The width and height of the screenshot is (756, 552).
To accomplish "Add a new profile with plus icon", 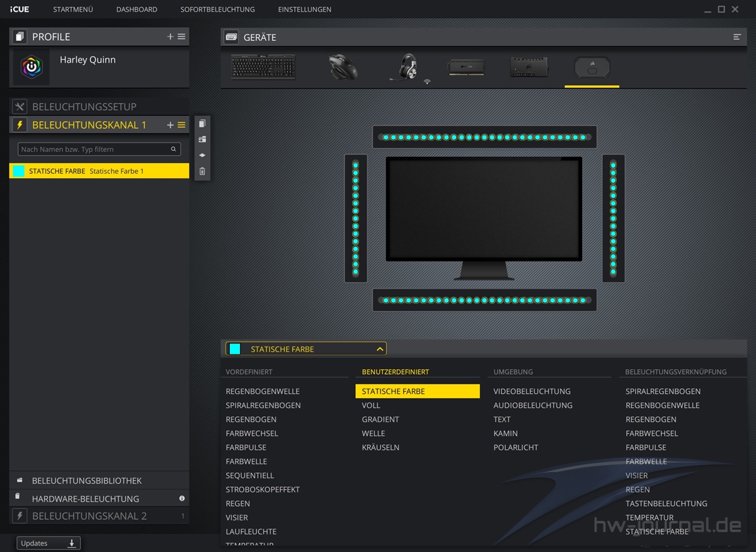I will [170, 37].
